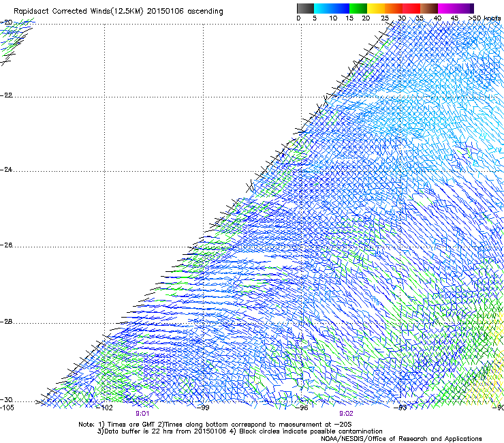The height and width of the screenshot is (443, 504).
Task: Click the -24 latitude axis label
Action: click(6, 170)
